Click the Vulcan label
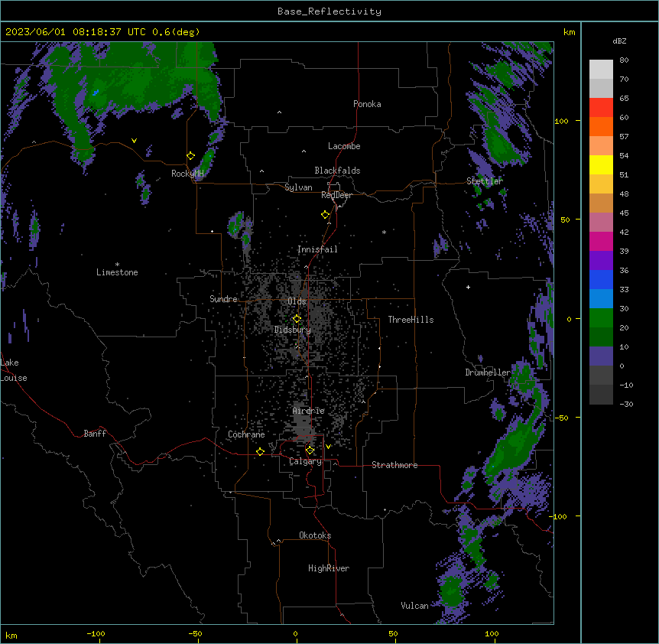 (x=414, y=606)
